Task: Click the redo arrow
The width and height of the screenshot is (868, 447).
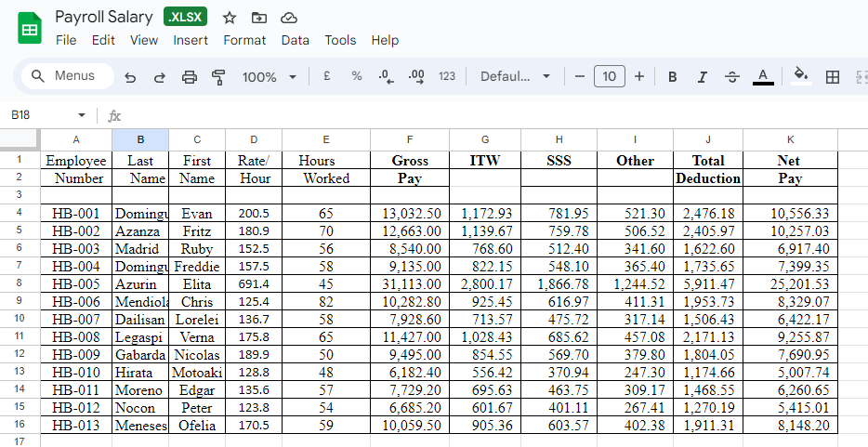Action: 160,77
